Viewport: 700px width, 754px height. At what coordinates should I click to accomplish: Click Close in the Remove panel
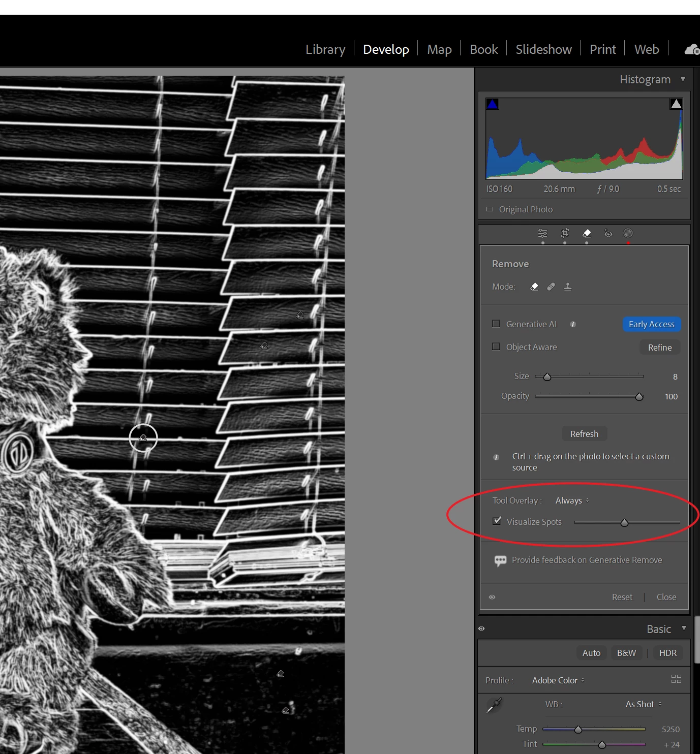666,597
